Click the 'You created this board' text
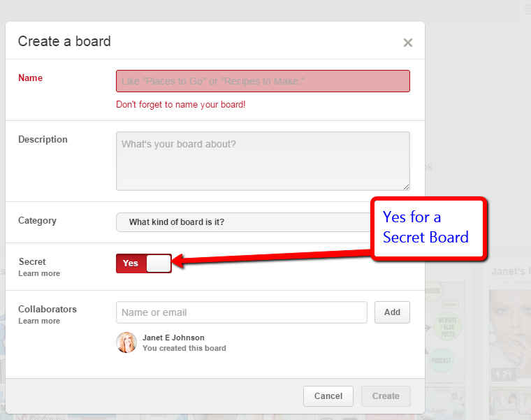The image size is (531, 420). [184, 348]
